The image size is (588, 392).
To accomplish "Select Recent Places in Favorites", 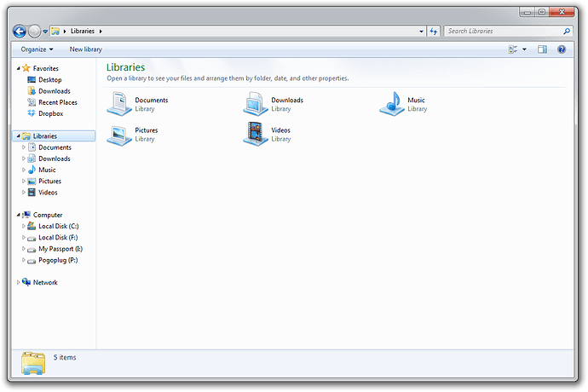I will [x=57, y=102].
